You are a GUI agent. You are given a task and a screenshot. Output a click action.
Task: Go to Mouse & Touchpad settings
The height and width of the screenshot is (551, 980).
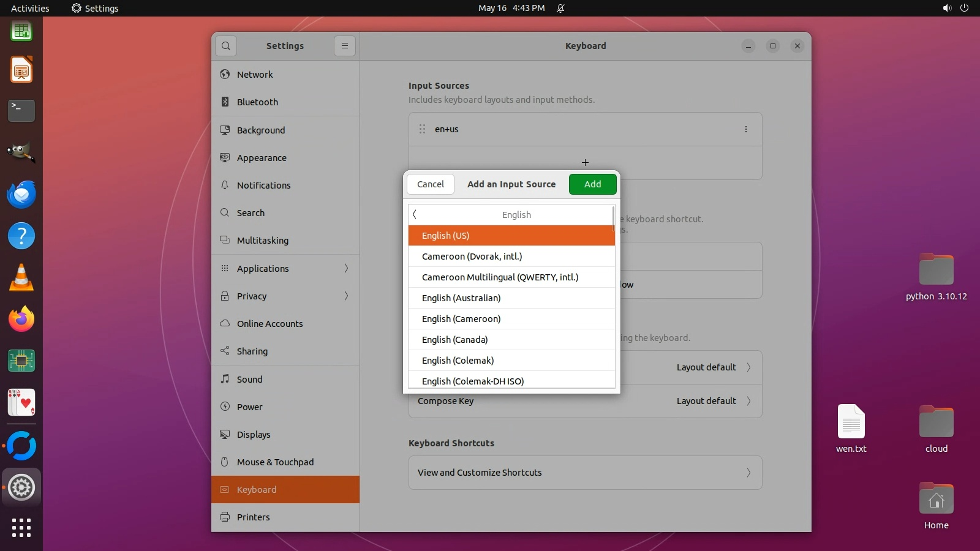[x=275, y=462]
